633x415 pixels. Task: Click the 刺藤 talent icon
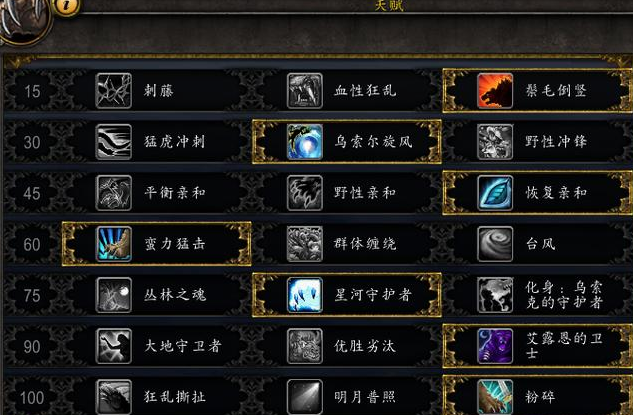[113, 90]
